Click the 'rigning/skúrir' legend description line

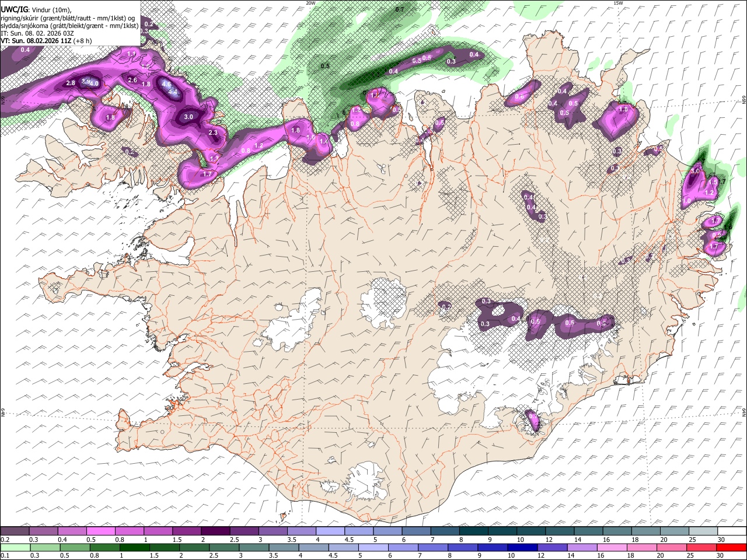tap(68, 17)
